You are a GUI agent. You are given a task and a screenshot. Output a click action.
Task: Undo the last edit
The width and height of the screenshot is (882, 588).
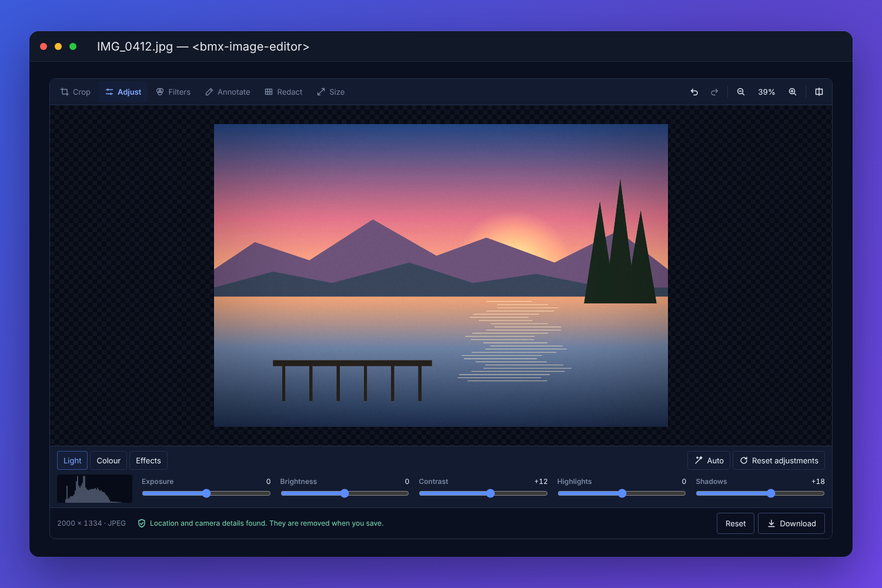[x=694, y=92]
